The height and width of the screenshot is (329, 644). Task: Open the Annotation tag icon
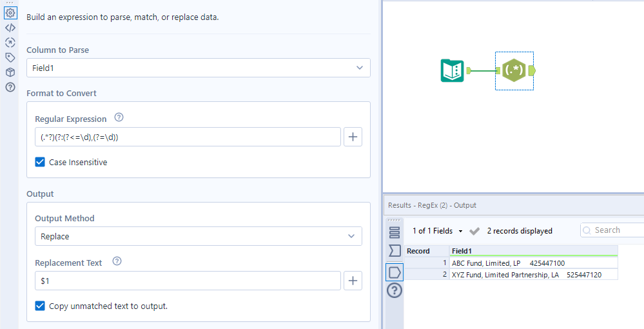pos(10,57)
